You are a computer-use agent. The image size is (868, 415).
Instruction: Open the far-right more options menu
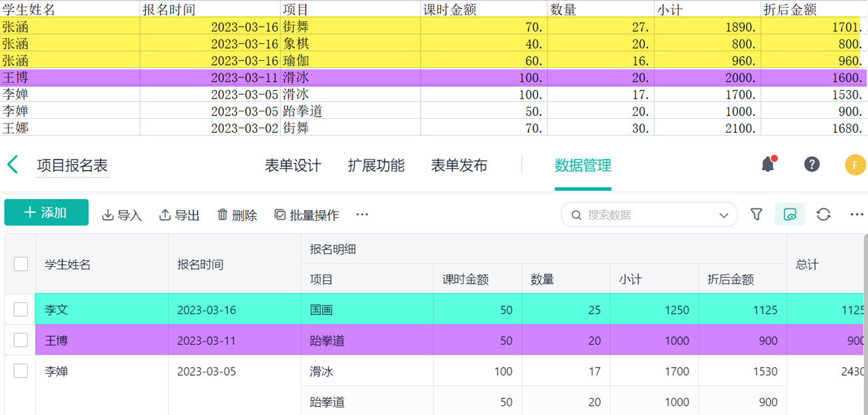point(857,214)
